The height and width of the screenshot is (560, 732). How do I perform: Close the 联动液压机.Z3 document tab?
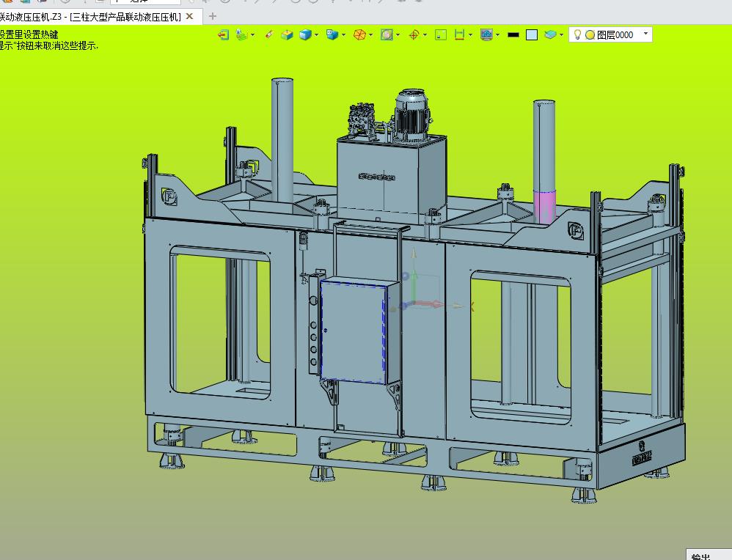pos(189,16)
